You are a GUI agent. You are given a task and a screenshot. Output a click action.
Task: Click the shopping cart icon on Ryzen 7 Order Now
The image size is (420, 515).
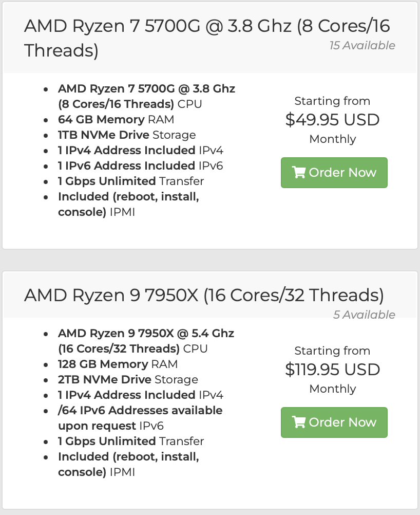coord(298,173)
